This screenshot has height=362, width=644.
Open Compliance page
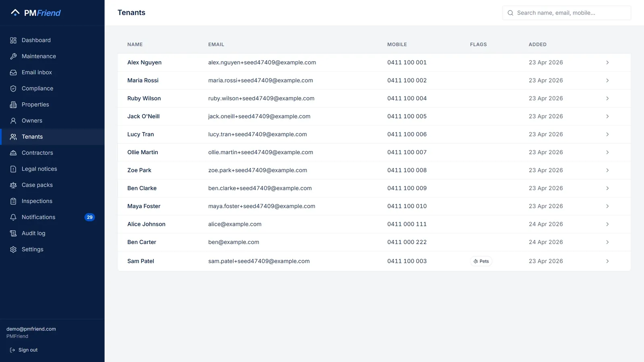click(x=52, y=89)
